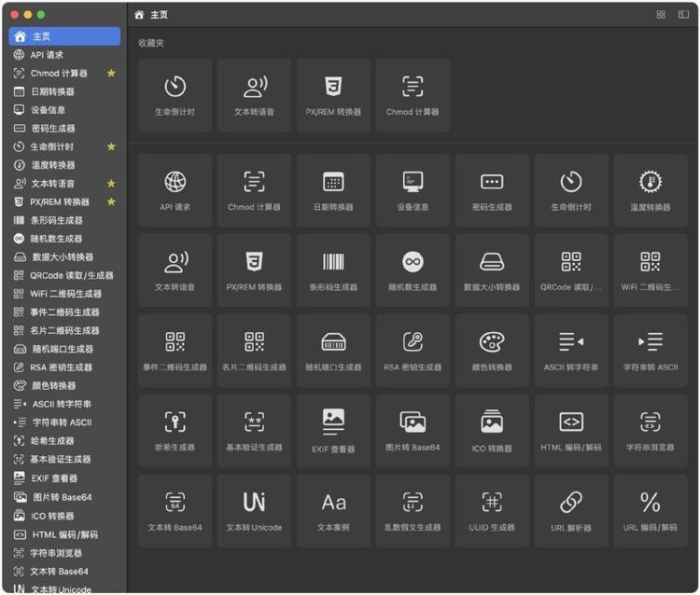Select API 请求 in the sidebar list
This screenshot has height=595, width=700.
[47, 55]
